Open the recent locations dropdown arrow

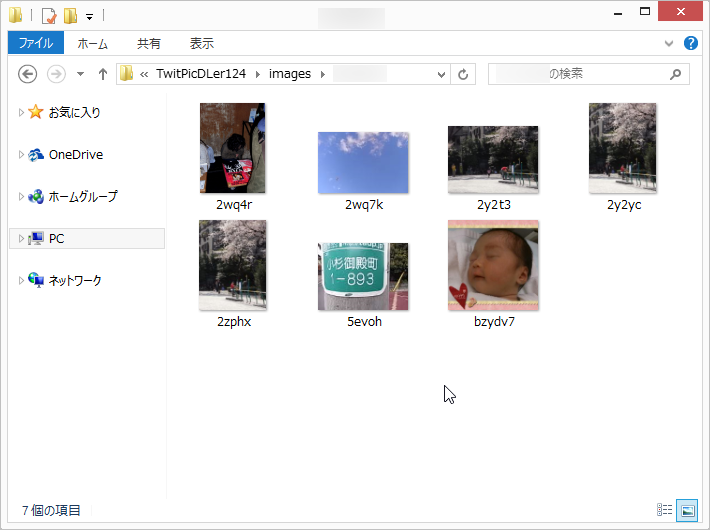pyautogui.click(x=80, y=74)
